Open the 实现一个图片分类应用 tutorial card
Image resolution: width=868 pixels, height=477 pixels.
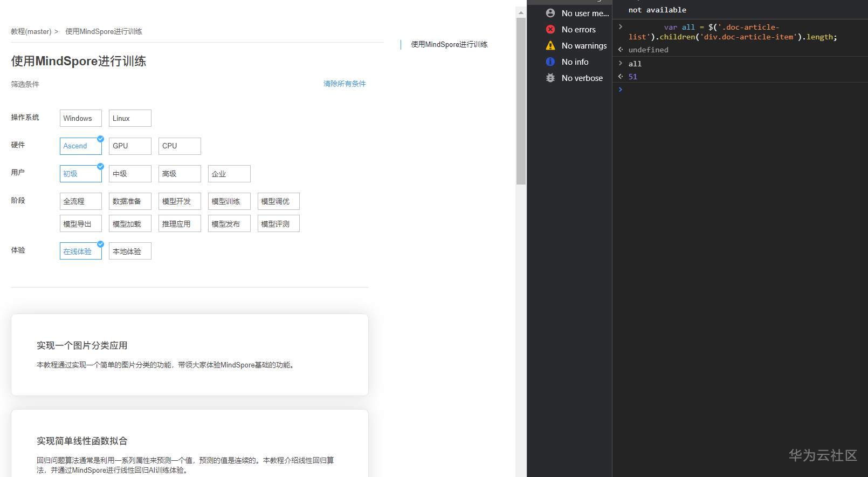click(190, 355)
